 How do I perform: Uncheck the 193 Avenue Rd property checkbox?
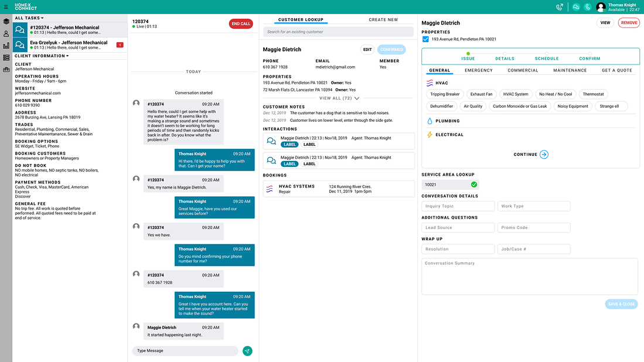(425, 39)
